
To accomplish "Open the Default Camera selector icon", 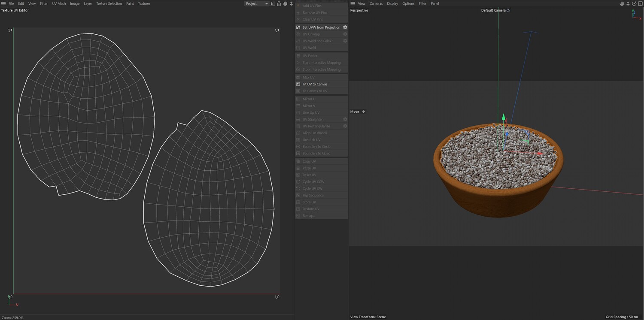I will 508,10.
